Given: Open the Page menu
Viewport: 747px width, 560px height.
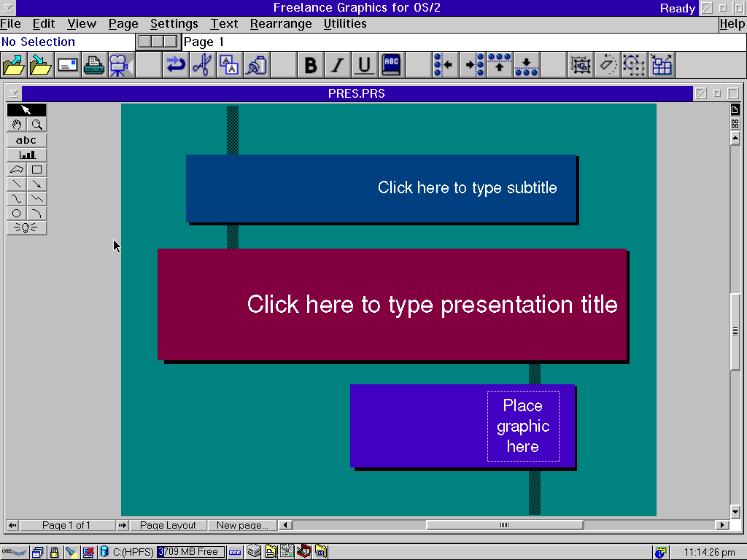Looking at the screenshot, I should coord(123,24).
